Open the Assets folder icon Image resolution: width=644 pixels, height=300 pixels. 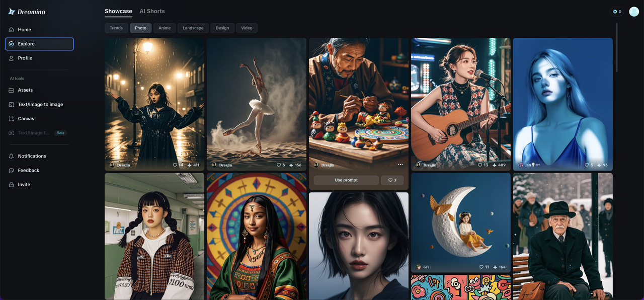pyautogui.click(x=11, y=90)
